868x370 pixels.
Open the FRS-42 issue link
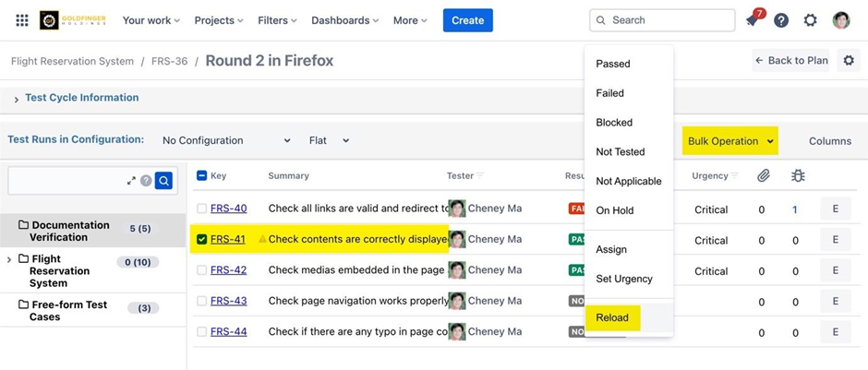click(228, 270)
